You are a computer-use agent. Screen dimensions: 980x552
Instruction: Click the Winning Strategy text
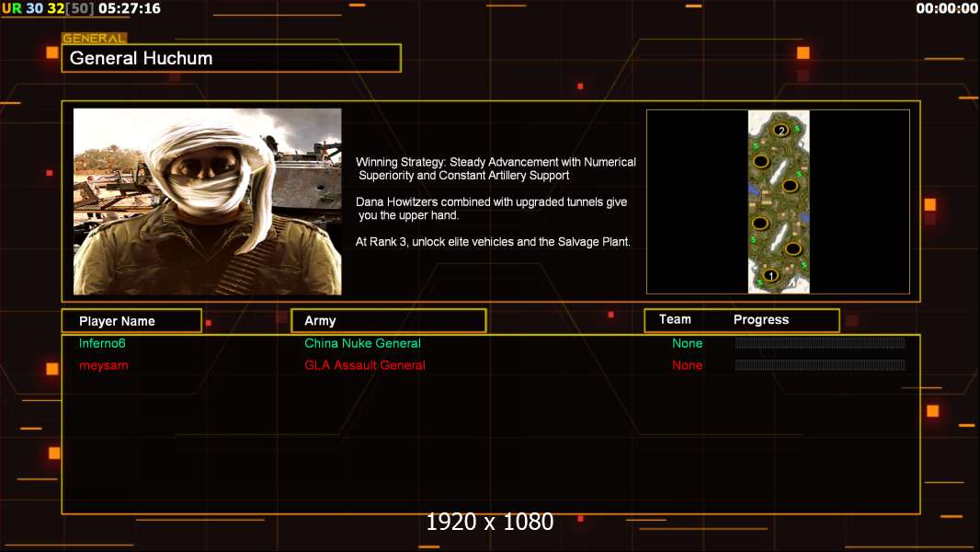tap(496, 168)
